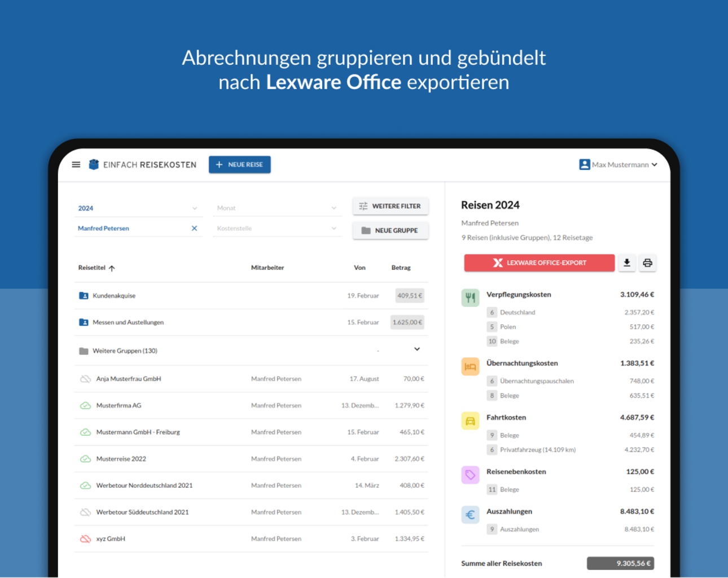Click the Fahrtkosten car icon
The image size is (728, 578).
pyautogui.click(x=470, y=421)
